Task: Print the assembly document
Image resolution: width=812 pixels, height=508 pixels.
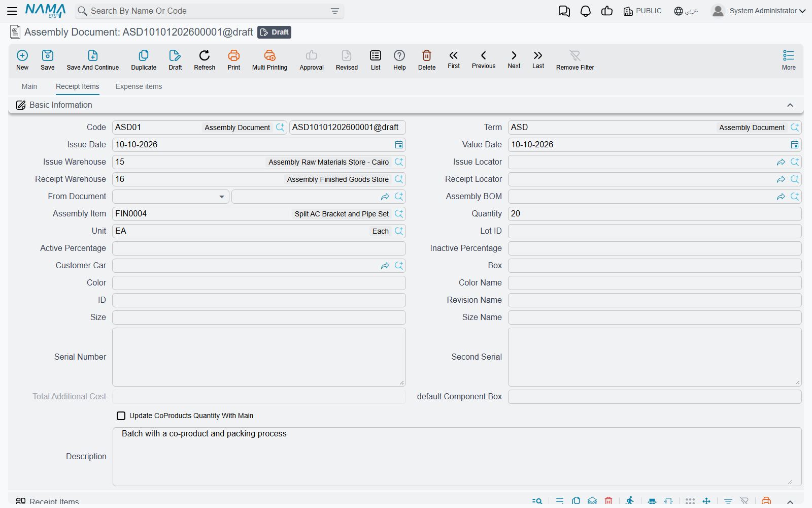Action: coord(234,60)
